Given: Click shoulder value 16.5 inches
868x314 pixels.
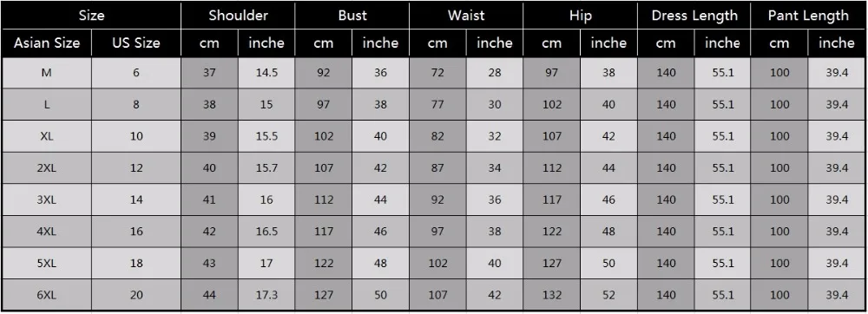Looking at the screenshot, I should point(266,232).
